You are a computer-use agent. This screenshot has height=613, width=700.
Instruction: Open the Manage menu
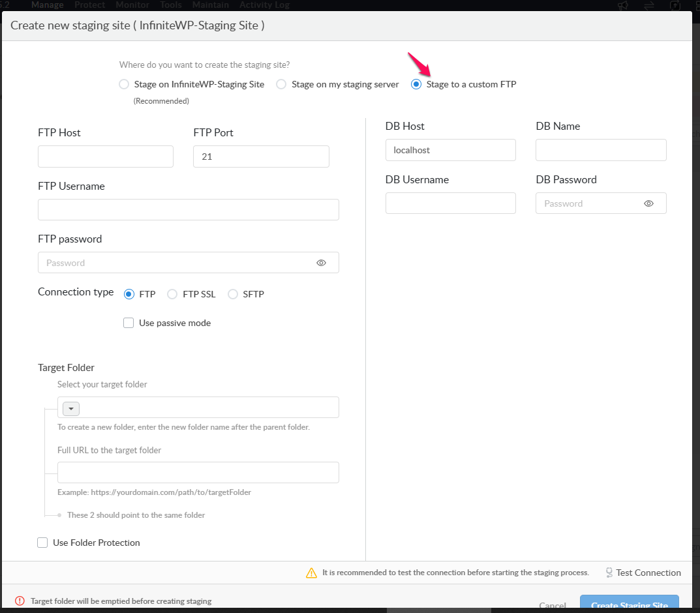48,5
